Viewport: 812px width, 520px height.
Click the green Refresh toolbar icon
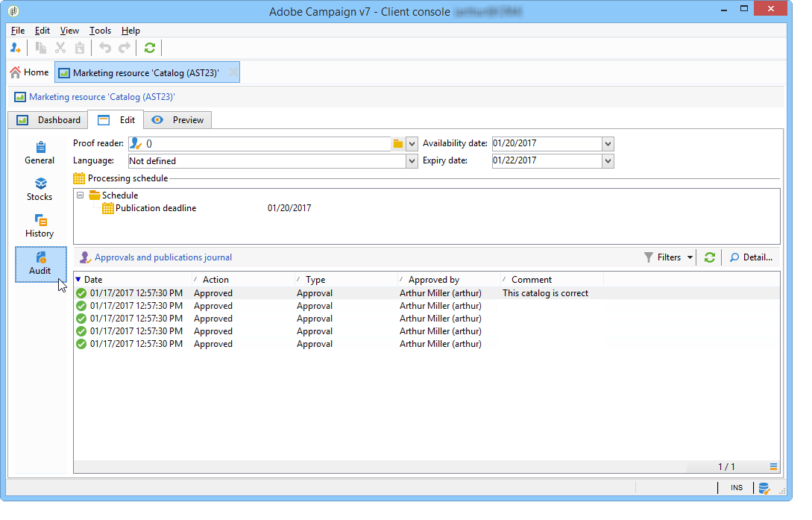[150, 48]
